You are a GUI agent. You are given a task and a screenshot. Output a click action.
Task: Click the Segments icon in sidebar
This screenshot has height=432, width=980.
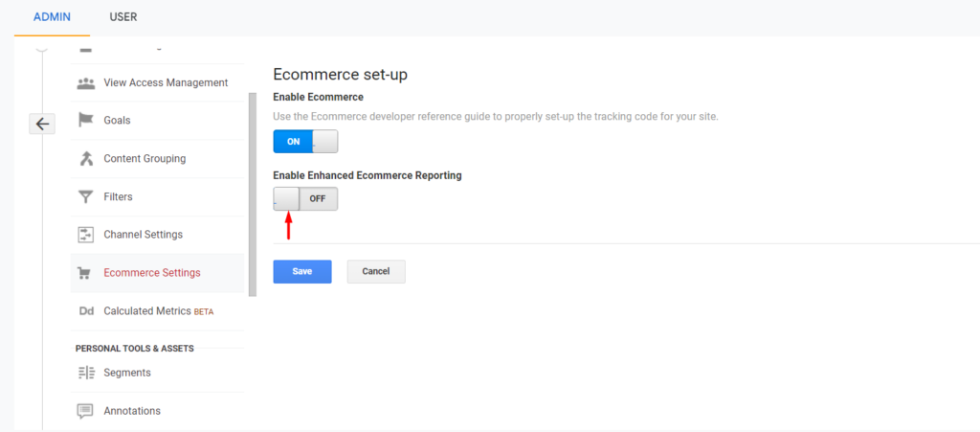85,373
